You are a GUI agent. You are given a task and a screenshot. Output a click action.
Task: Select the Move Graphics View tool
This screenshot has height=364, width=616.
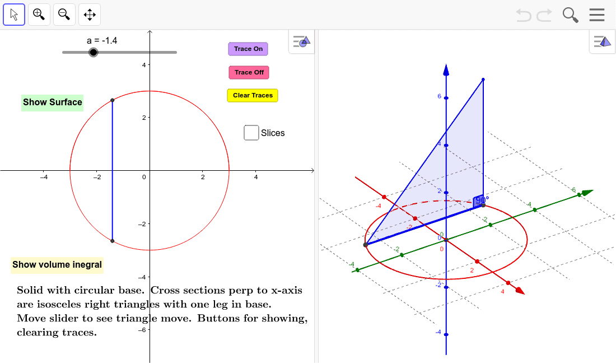click(89, 15)
